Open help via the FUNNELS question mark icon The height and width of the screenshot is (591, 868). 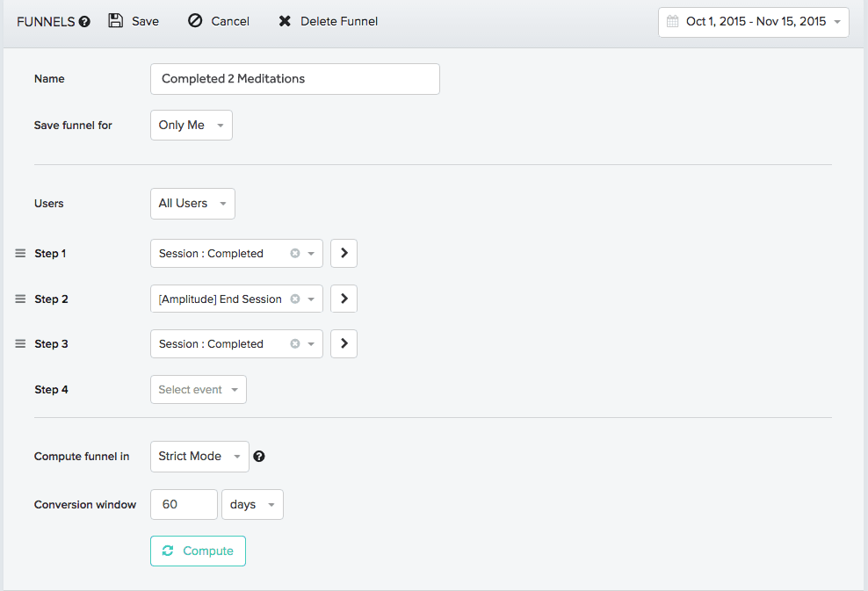click(83, 22)
